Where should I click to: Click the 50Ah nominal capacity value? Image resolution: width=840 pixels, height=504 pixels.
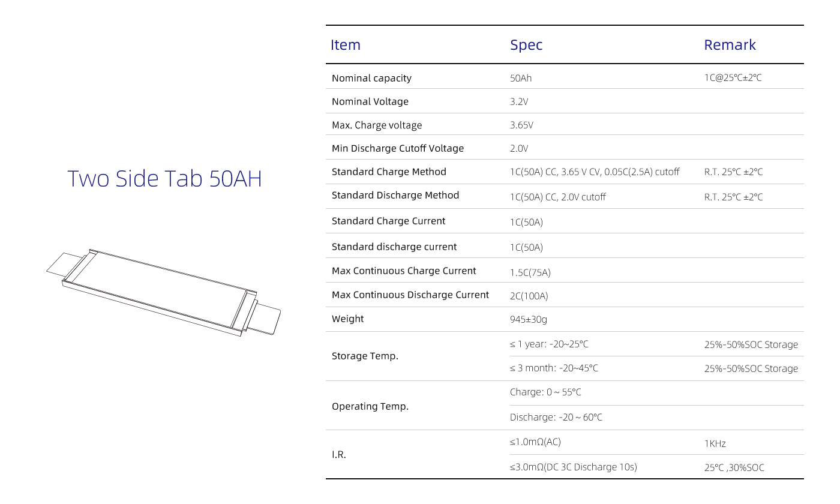point(521,78)
